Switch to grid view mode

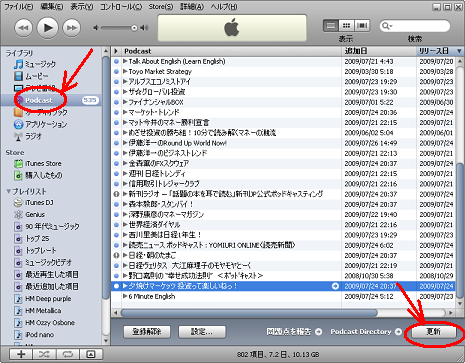pyautogui.click(x=346, y=26)
